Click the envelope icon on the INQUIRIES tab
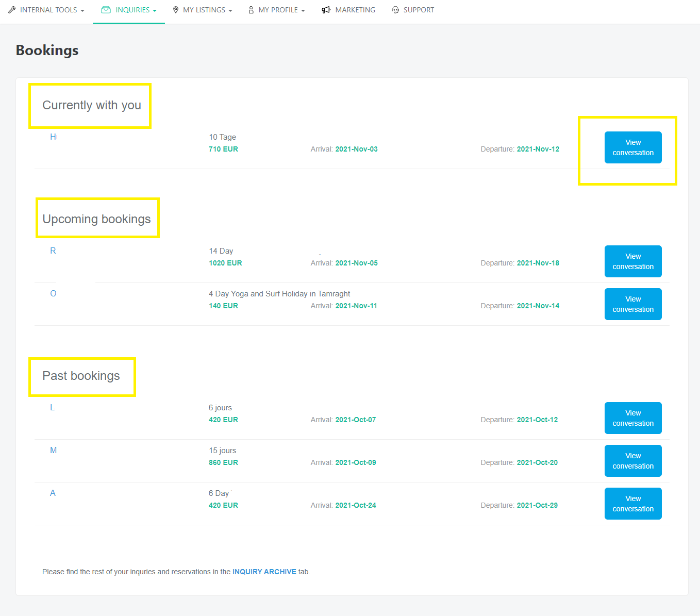Viewport: 700px width, 616px height. point(106,9)
